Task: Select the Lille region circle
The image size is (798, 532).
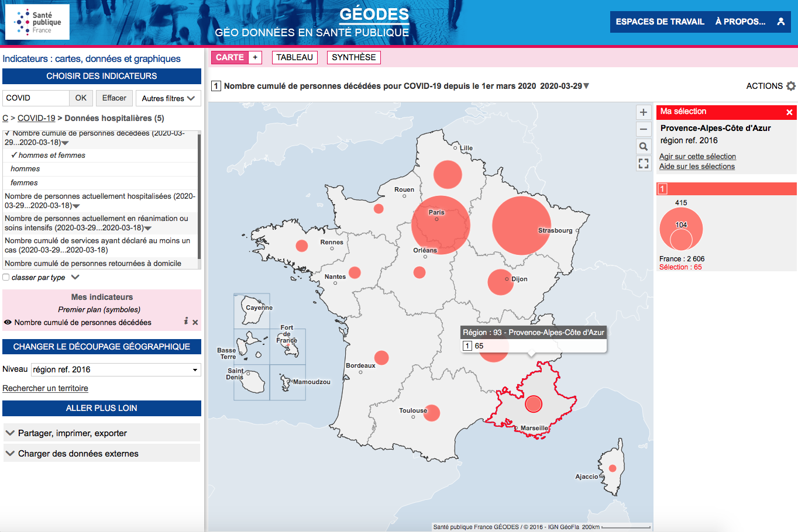Action: point(448,174)
